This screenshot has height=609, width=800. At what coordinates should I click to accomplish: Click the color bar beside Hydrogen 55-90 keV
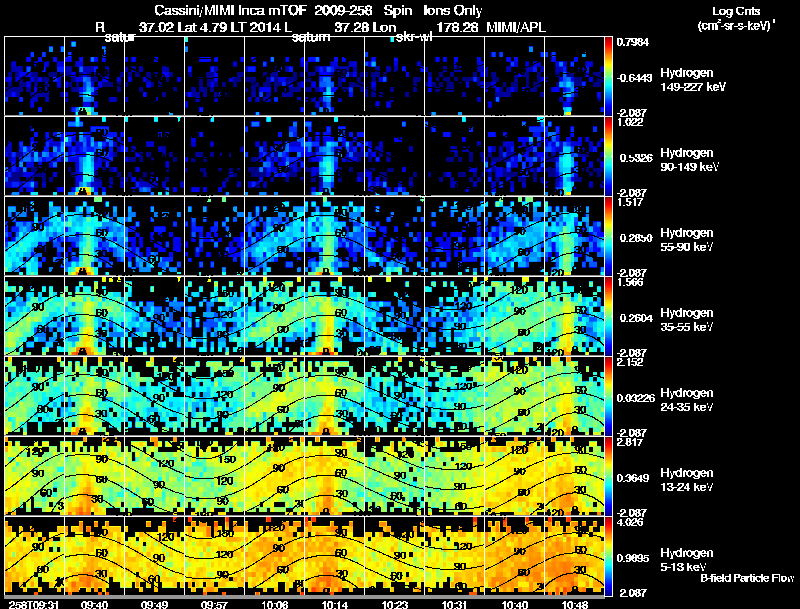(x=608, y=236)
